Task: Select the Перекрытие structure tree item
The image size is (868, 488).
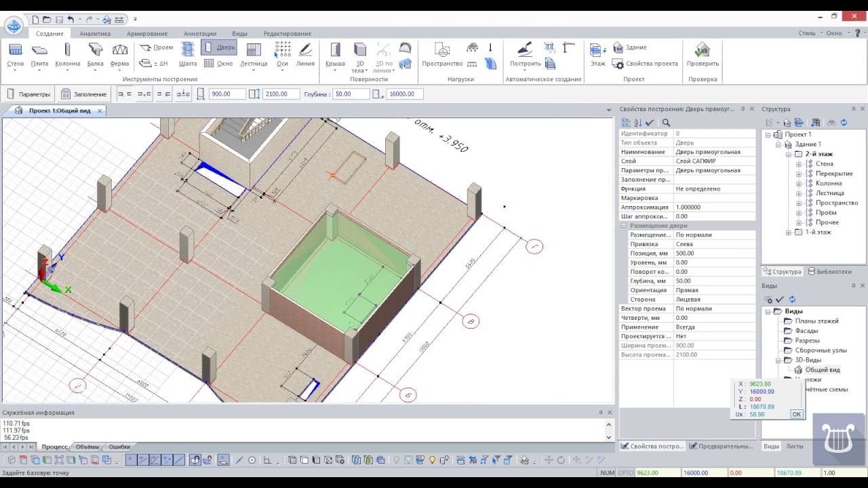Action: (x=834, y=174)
